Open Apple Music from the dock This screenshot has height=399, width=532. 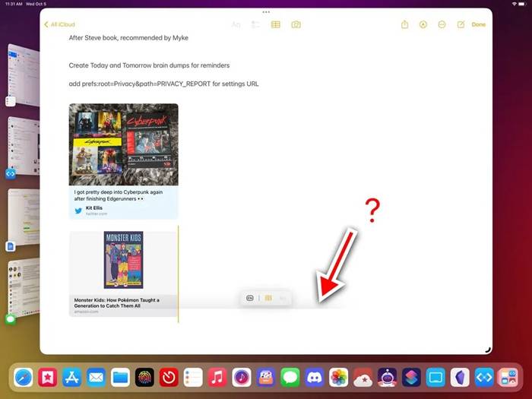217,377
